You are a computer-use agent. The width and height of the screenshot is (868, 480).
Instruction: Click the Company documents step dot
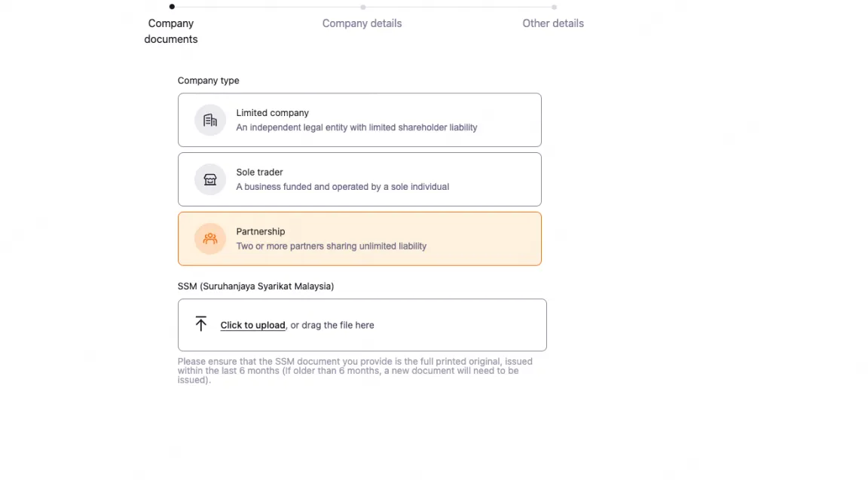[172, 7]
